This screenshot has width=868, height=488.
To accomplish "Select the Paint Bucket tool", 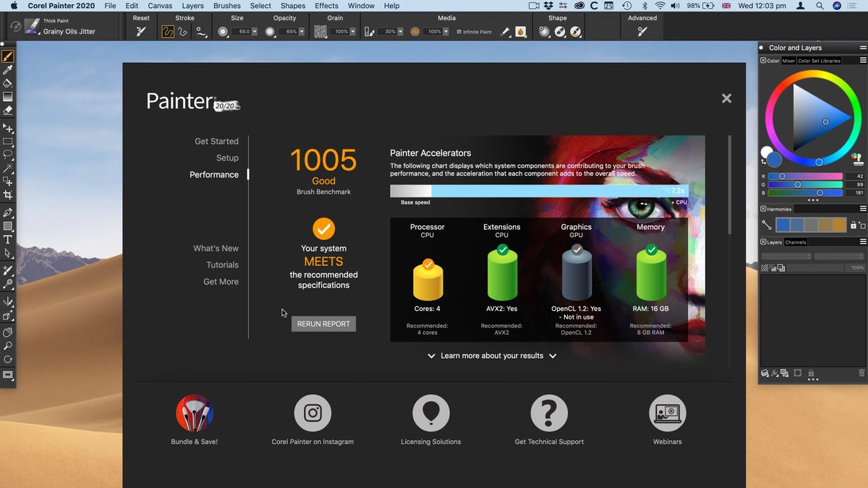I will pos(8,81).
